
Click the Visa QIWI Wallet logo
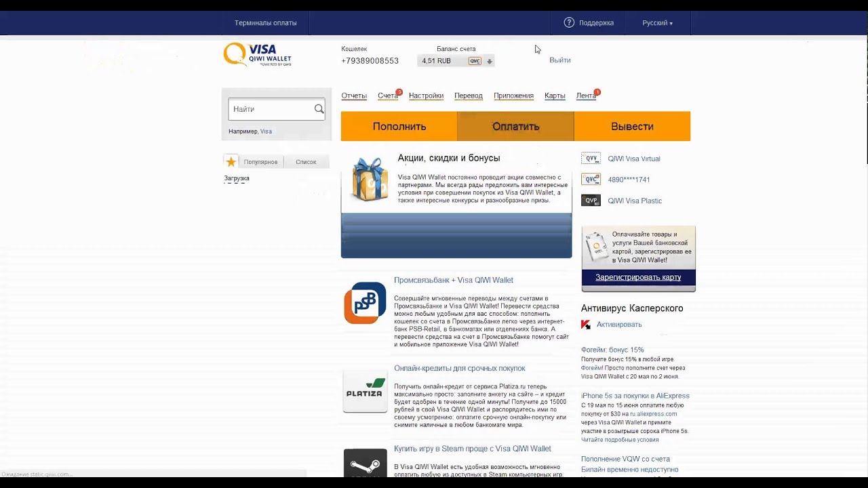258,54
